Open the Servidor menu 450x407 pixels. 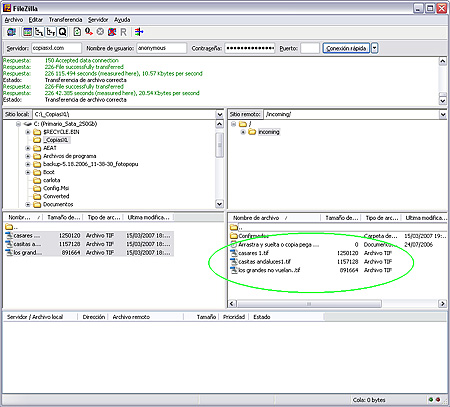[x=98, y=20]
